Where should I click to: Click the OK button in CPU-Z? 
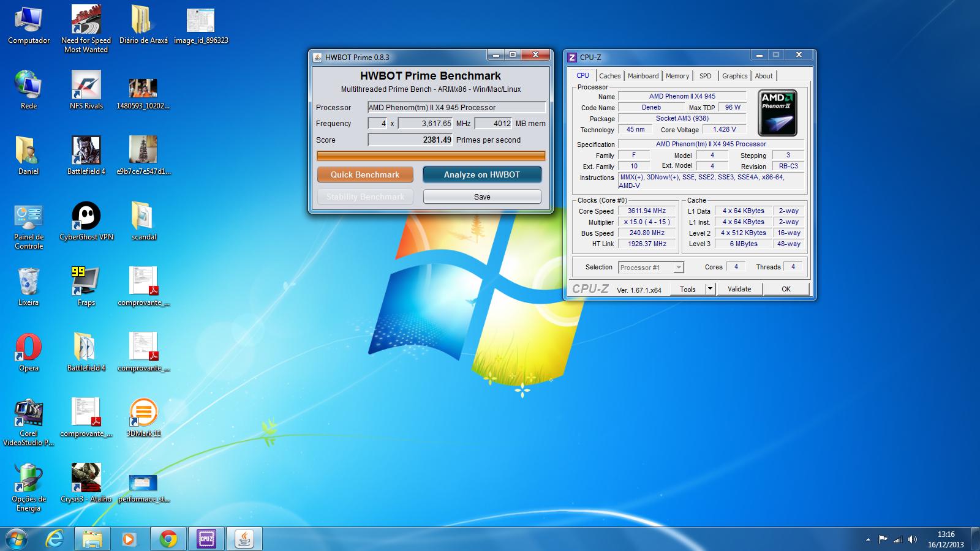tap(786, 289)
